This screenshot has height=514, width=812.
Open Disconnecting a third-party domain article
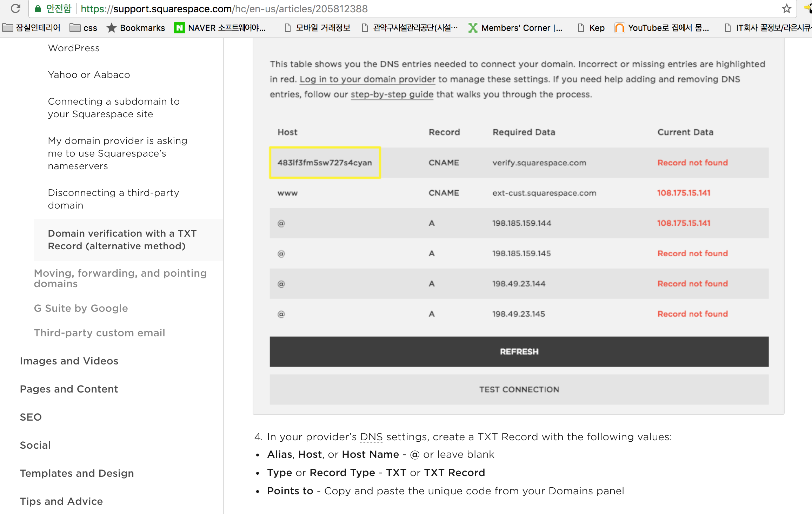(113, 199)
